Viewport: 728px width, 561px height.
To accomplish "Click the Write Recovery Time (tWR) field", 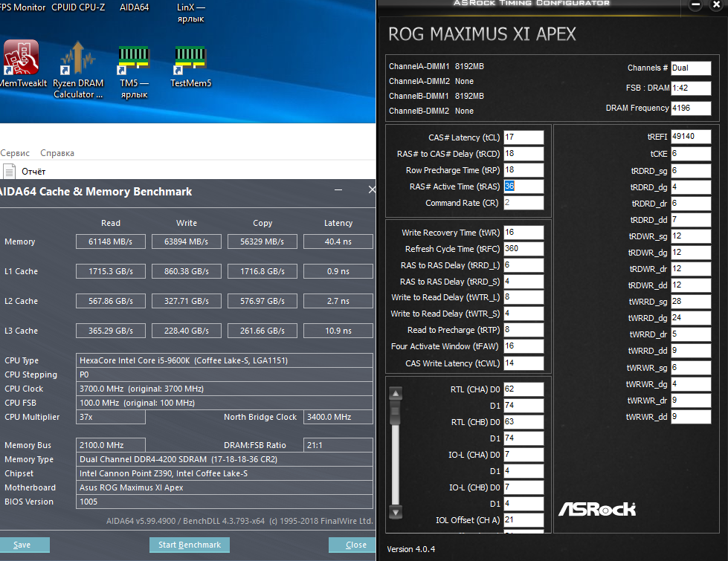I will click(x=524, y=233).
